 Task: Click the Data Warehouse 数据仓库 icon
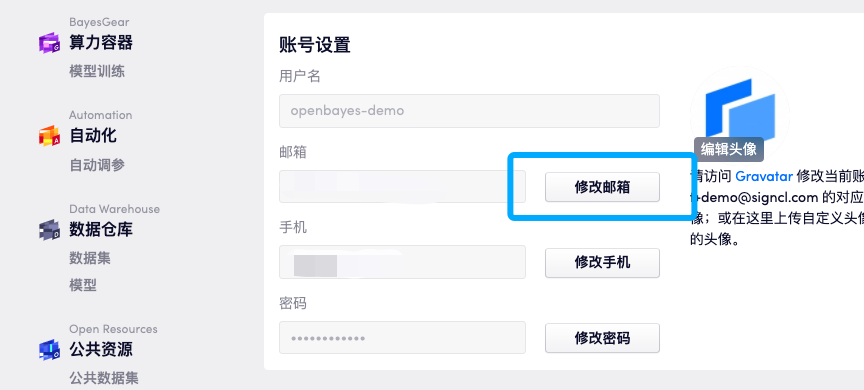(x=49, y=230)
